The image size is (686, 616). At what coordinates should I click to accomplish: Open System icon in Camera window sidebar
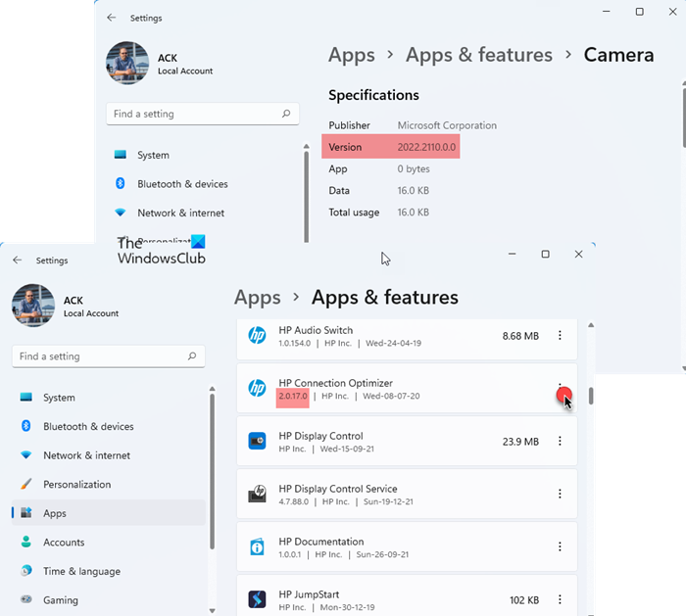tap(121, 155)
